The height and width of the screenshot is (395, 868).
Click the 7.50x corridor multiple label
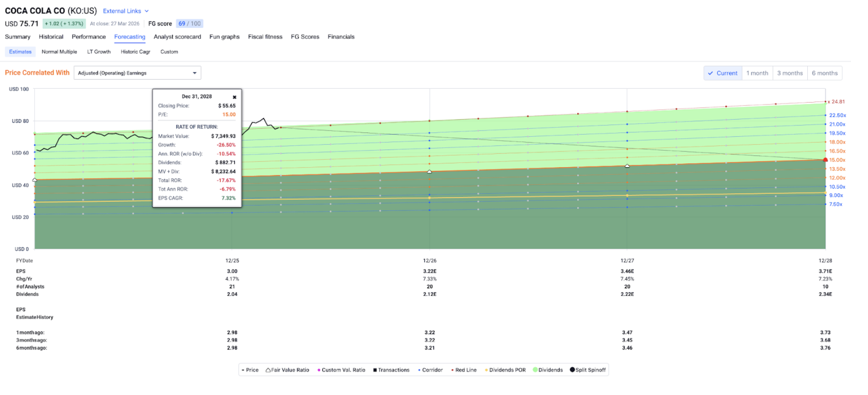[836, 205]
